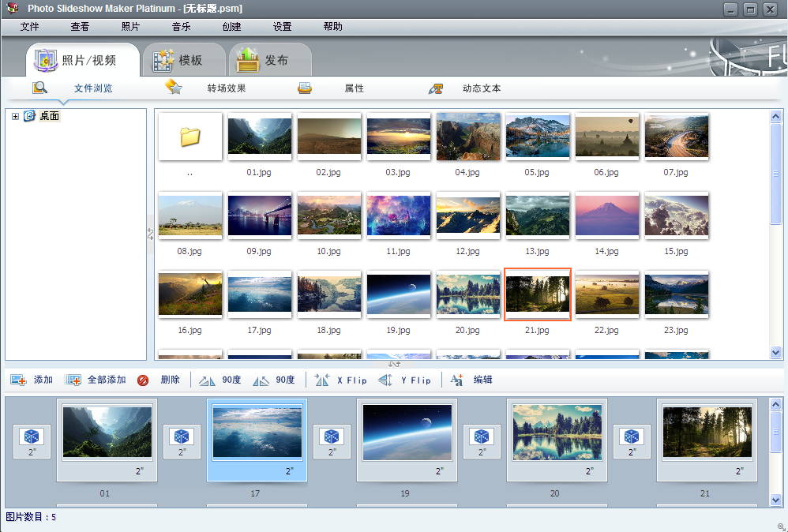This screenshot has width=788, height=532.
Task: Click the red Delete icon
Action: pyautogui.click(x=143, y=380)
